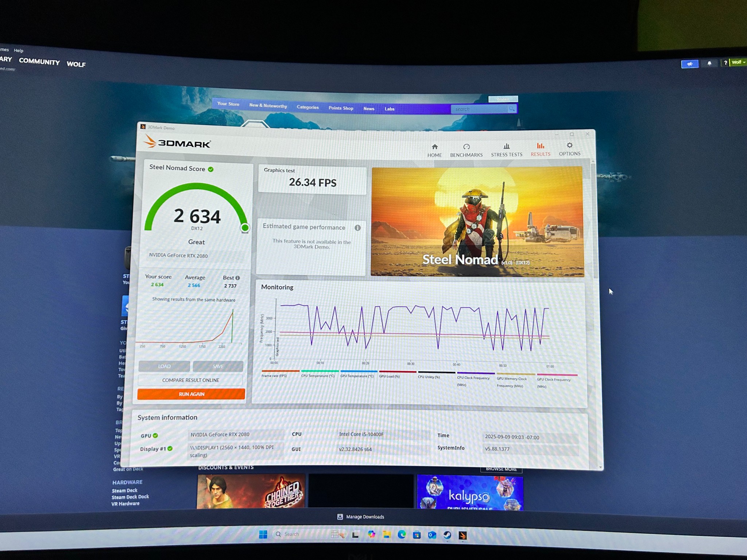This screenshot has width=747, height=560.
Task: Click the Estimated game performance info icon
Action: (x=357, y=228)
